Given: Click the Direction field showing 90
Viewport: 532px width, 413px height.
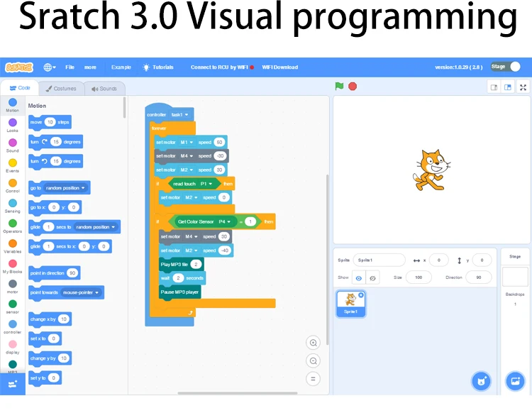Looking at the screenshot, I should tap(479, 277).
